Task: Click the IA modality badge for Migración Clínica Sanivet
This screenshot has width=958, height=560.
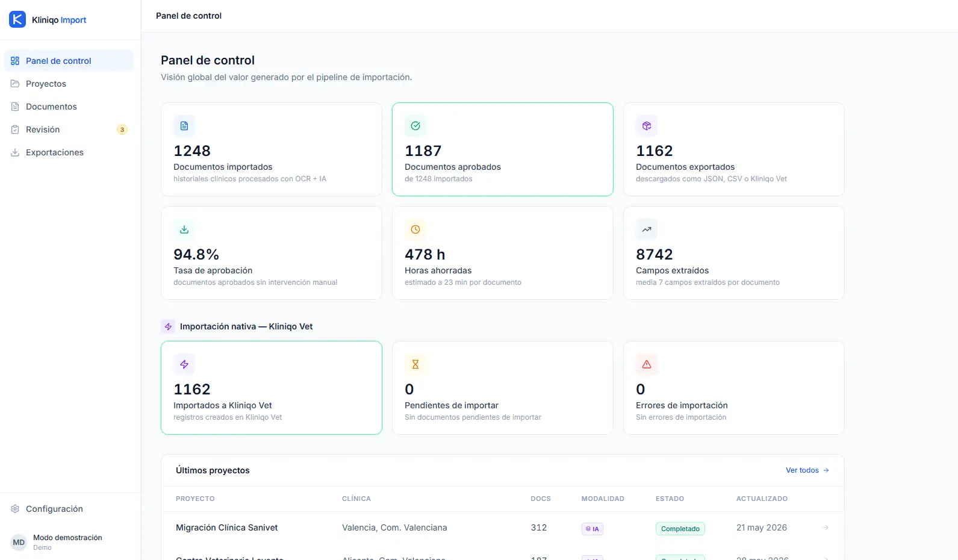Action: coord(593,529)
